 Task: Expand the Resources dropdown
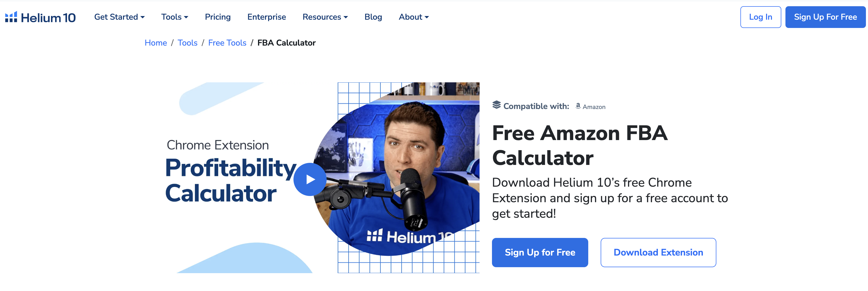(x=325, y=17)
